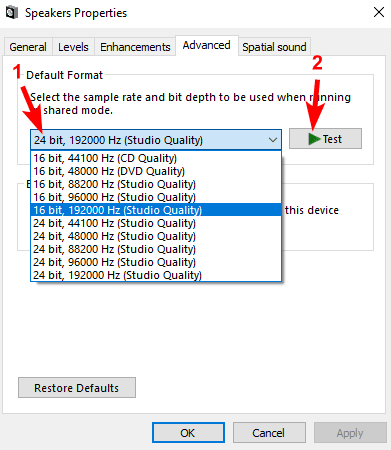Screen dimensions: 391x450
Task: Pick 24 bit, 192000 Hz in the list
Action: point(156,275)
